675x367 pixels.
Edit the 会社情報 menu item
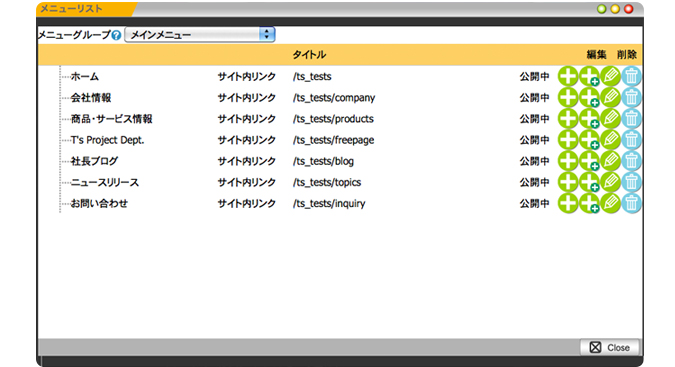610,97
